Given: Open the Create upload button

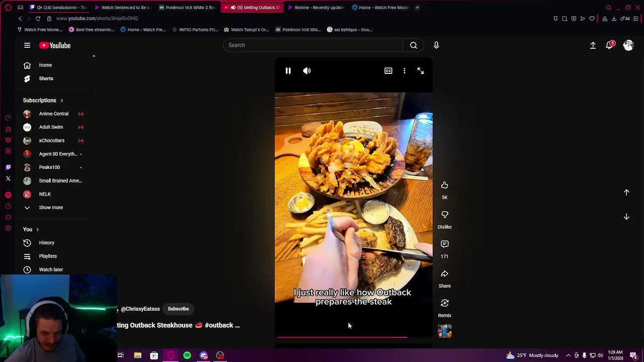Looking at the screenshot, I should point(593,45).
